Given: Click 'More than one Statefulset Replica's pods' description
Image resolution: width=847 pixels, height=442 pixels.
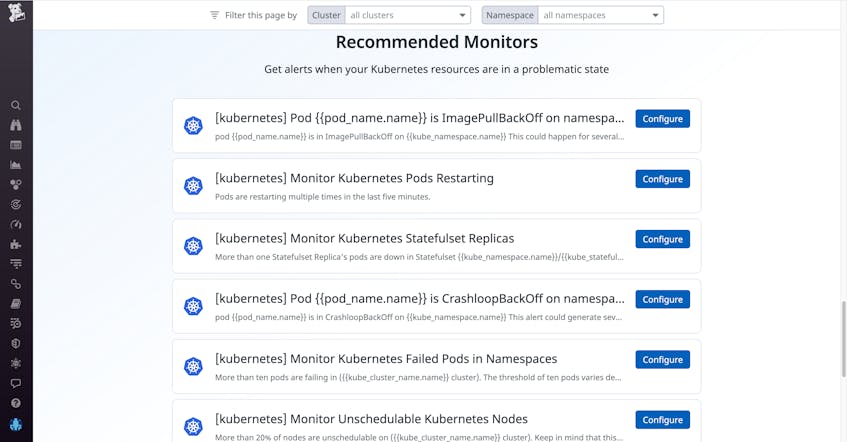Looking at the screenshot, I should coord(419,257).
